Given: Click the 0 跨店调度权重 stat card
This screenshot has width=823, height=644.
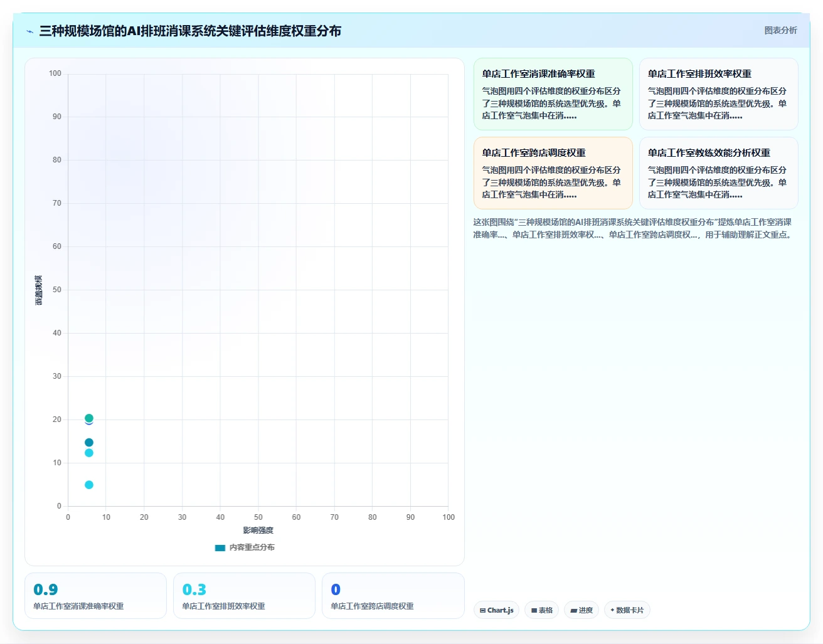Looking at the screenshot, I should [393, 596].
